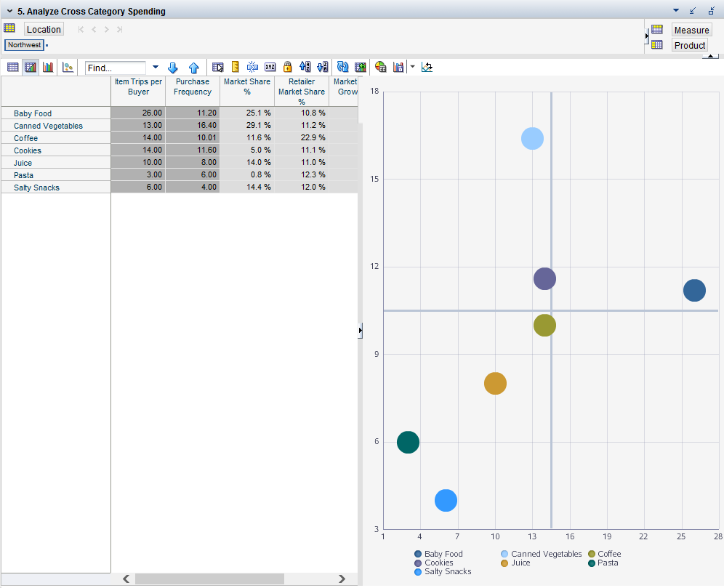Click into the Find text field
The image size is (724, 588).
pos(116,68)
